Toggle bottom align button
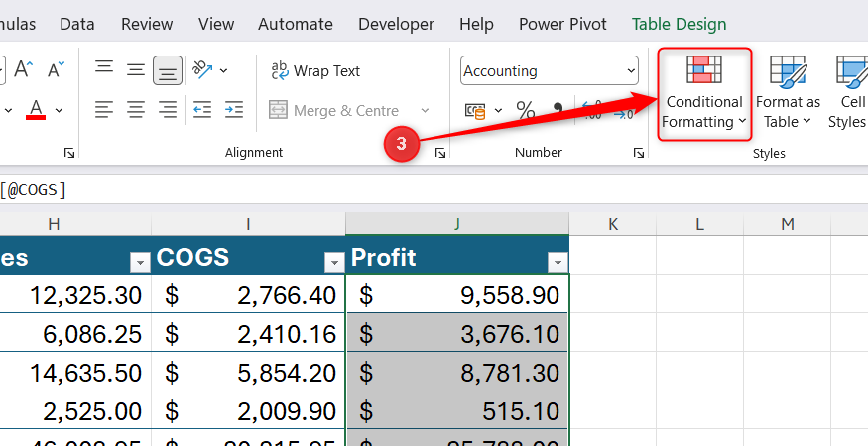 pos(168,70)
